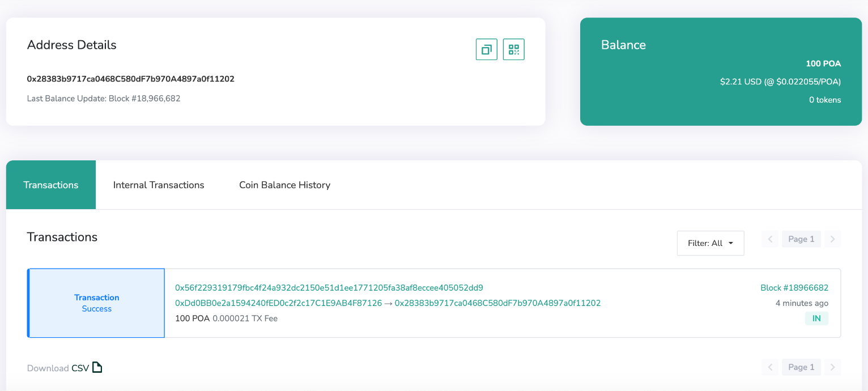This screenshot has width=868, height=391.
Task: Go to previous page in bottom pagination
Action: pyautogui.click(x=770, y=367)
